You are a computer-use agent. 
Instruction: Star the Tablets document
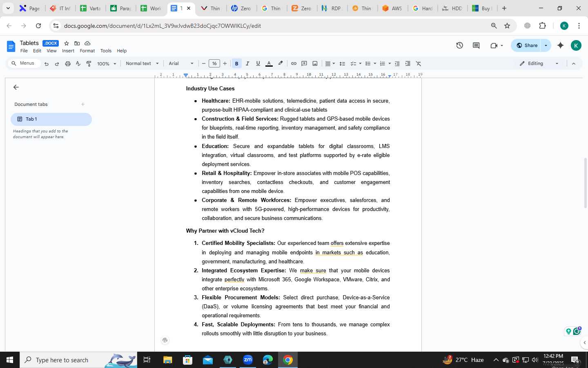coord(67,43)
